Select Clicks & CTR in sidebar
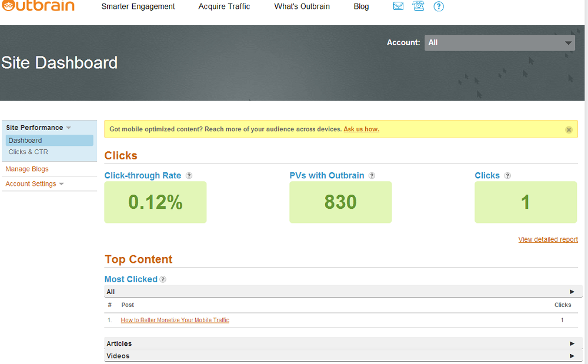Screen dimensions: 588x364 28,152
